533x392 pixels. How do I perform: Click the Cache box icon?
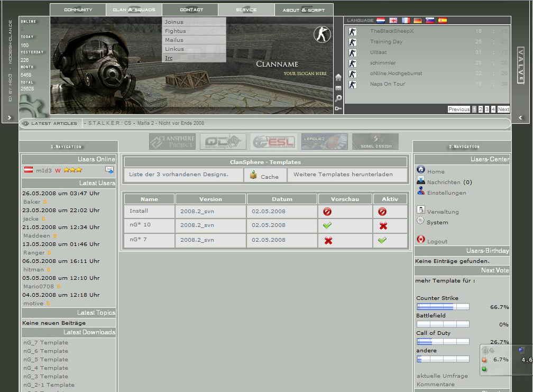click(x=253, y=175)
